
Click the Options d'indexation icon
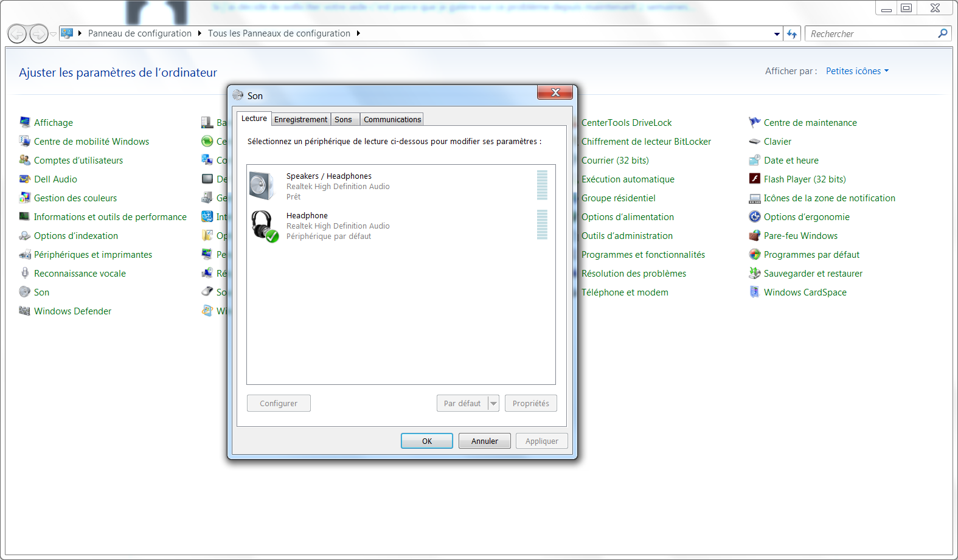[x=24, y=235]
